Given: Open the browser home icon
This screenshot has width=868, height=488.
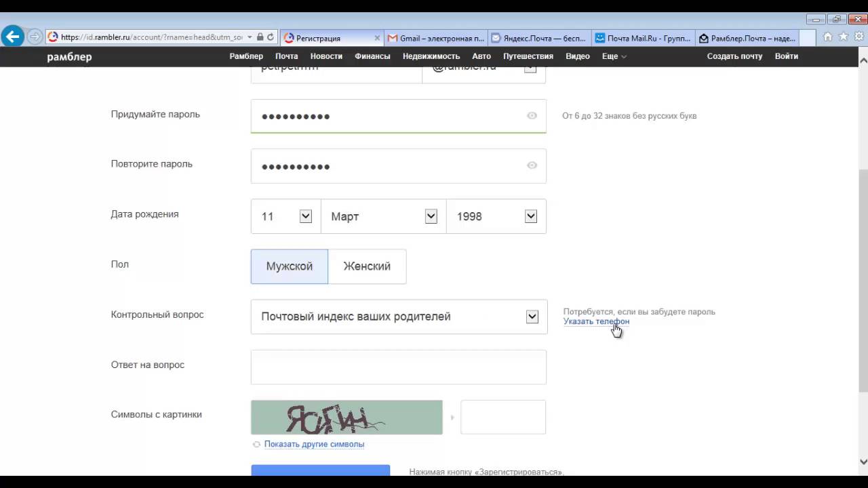Looking at the screenshot, I should tap(828, 37).
